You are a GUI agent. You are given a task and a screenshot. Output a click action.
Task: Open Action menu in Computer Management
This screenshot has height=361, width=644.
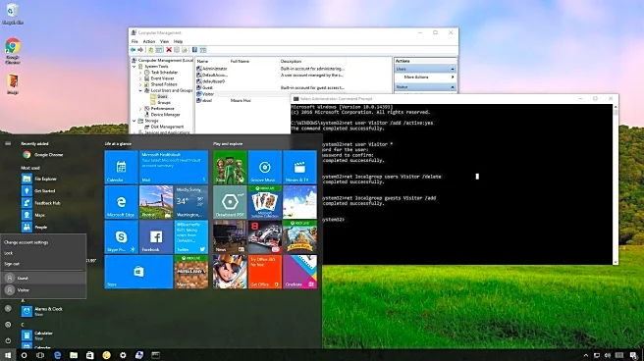[148, 41]
